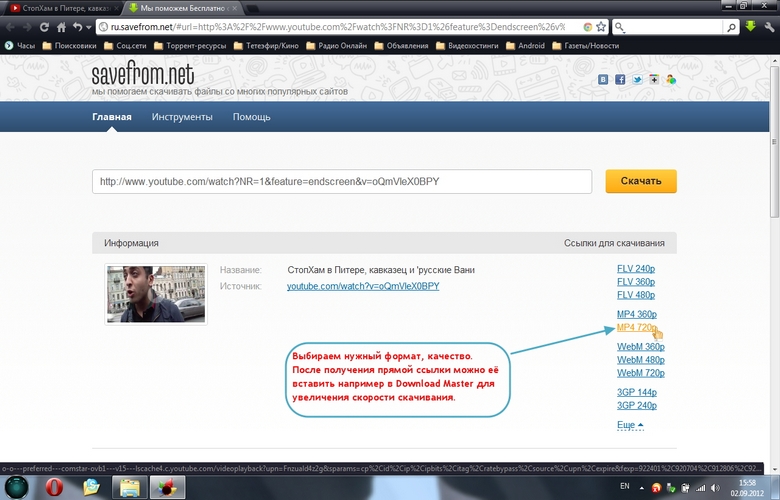Download the MP4 720p link
The width and height of the screenshot is (780, 500).
click(637, 327)
